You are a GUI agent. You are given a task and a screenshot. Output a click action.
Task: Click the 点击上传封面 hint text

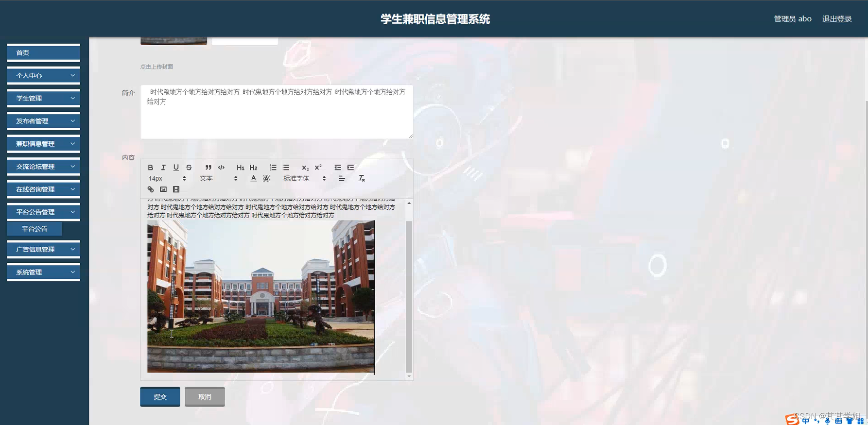tap(156, 67)
